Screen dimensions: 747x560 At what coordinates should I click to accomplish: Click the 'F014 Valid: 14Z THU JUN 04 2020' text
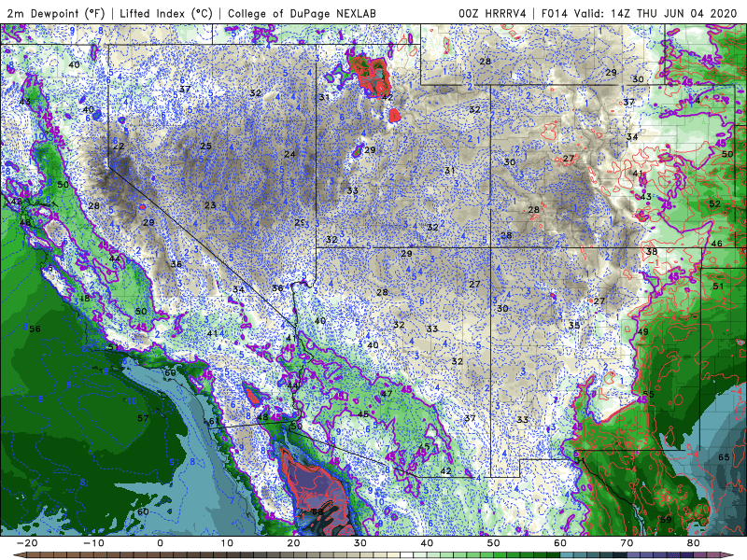coord(640,13)
